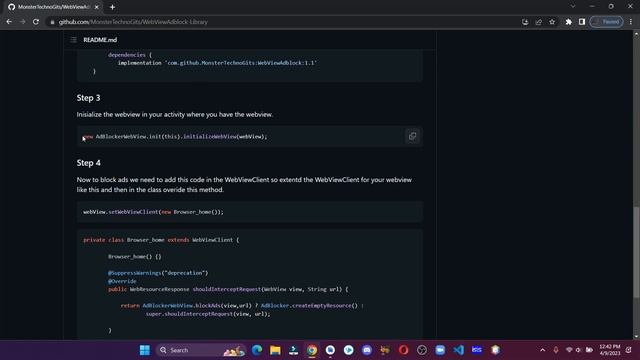Viewport: 640px width, 360px height.
Task: Click the private class Browser_home line
Action: click(x=161, y=240)
